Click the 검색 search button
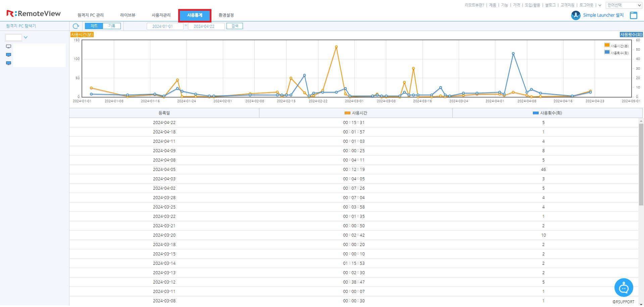The width and height of the screenshot is (644, 307). click(x=235, y=26)
